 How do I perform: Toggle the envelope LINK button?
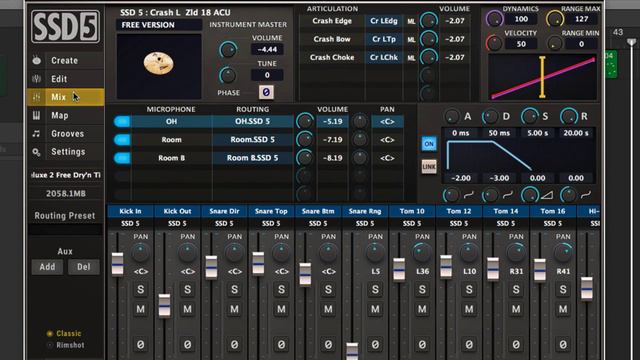[x=429, y=167]
